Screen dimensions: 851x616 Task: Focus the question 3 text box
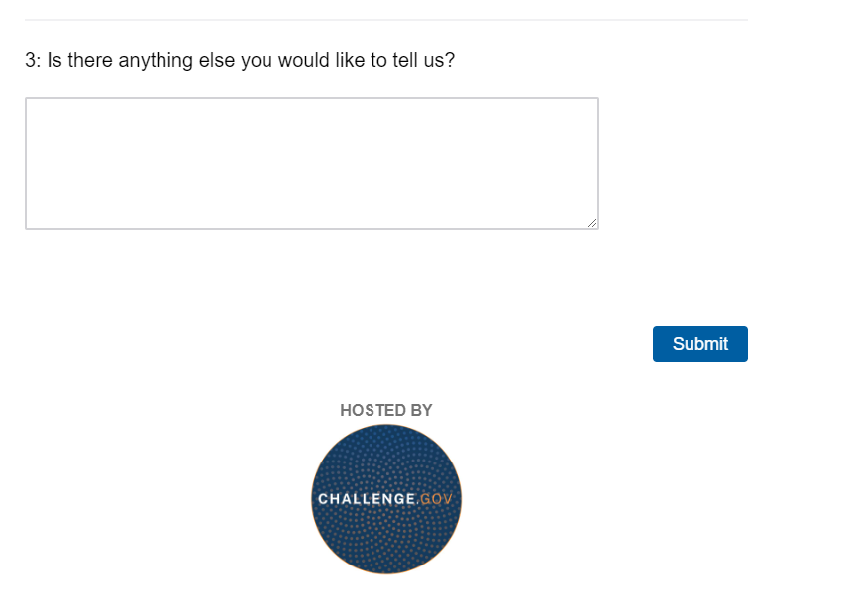(312, 163)
